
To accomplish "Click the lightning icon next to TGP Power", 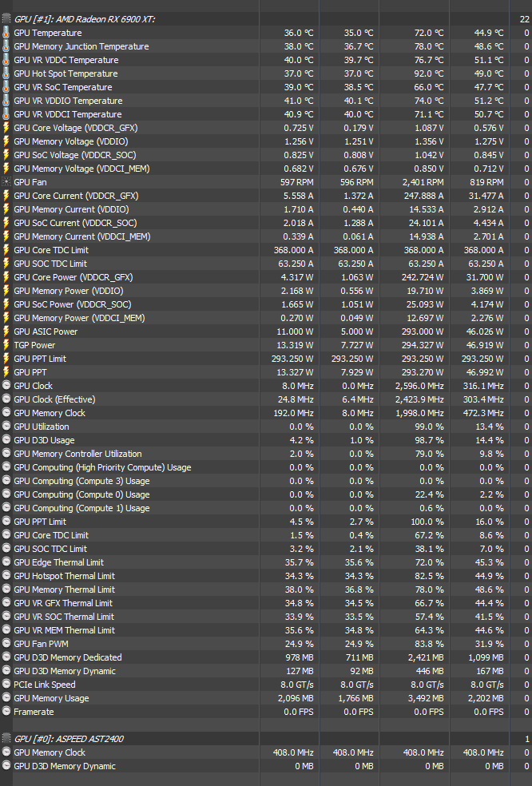I will pos(6,345).
